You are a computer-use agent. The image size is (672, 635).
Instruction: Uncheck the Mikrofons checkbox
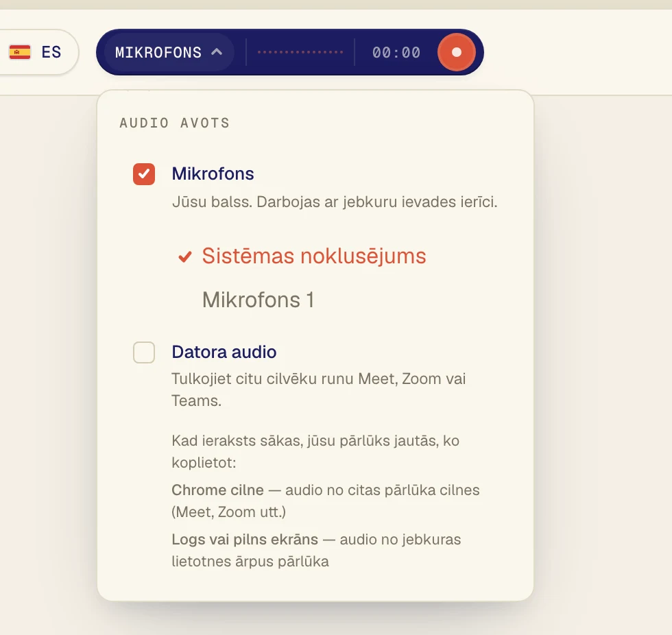click(x=144, y=174)
